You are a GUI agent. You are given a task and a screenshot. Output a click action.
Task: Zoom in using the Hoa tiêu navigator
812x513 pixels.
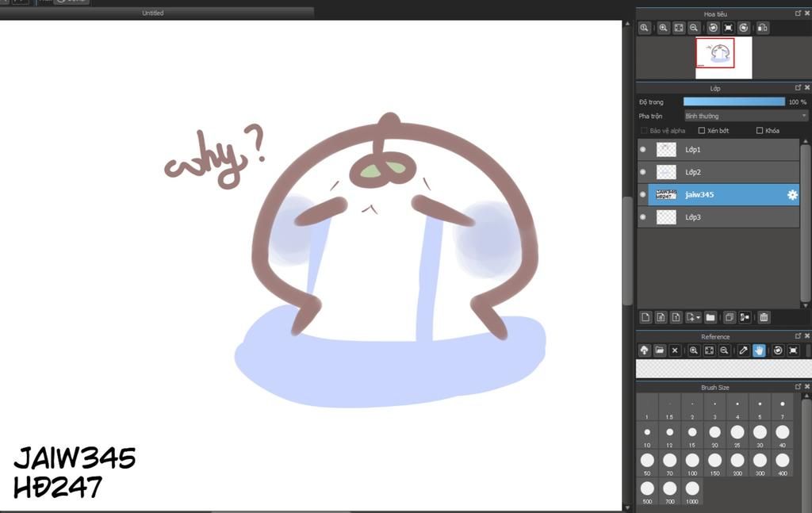(664, 28)
